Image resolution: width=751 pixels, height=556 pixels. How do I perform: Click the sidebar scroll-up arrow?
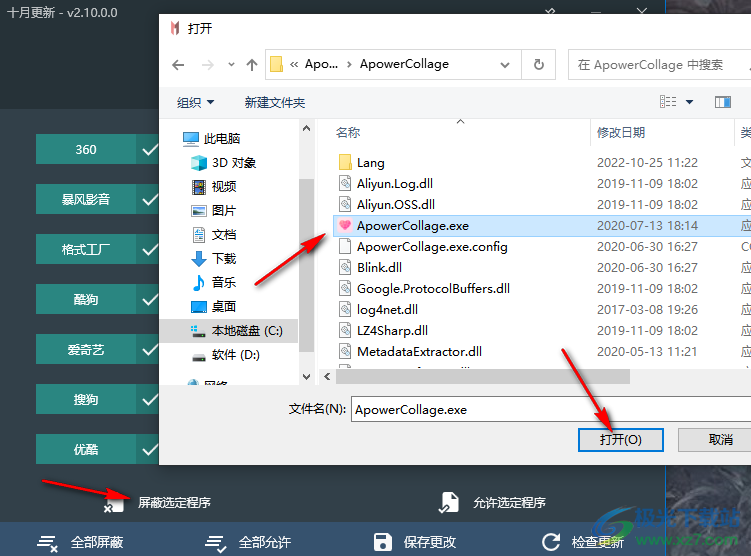(307, 128)
